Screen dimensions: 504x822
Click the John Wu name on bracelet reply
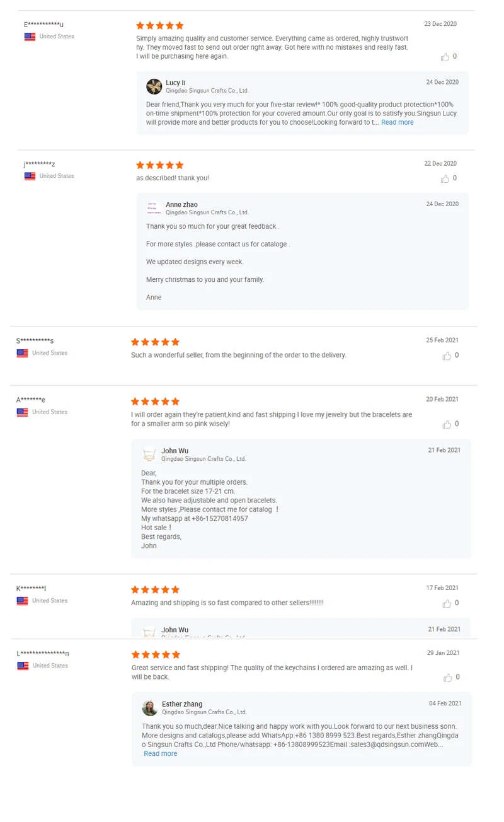pos(175,451)
